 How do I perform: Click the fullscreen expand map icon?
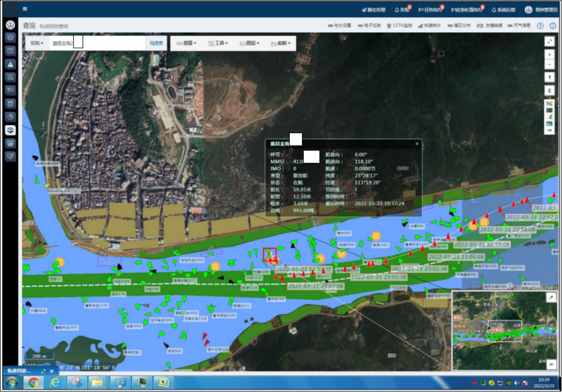(550, 42)
